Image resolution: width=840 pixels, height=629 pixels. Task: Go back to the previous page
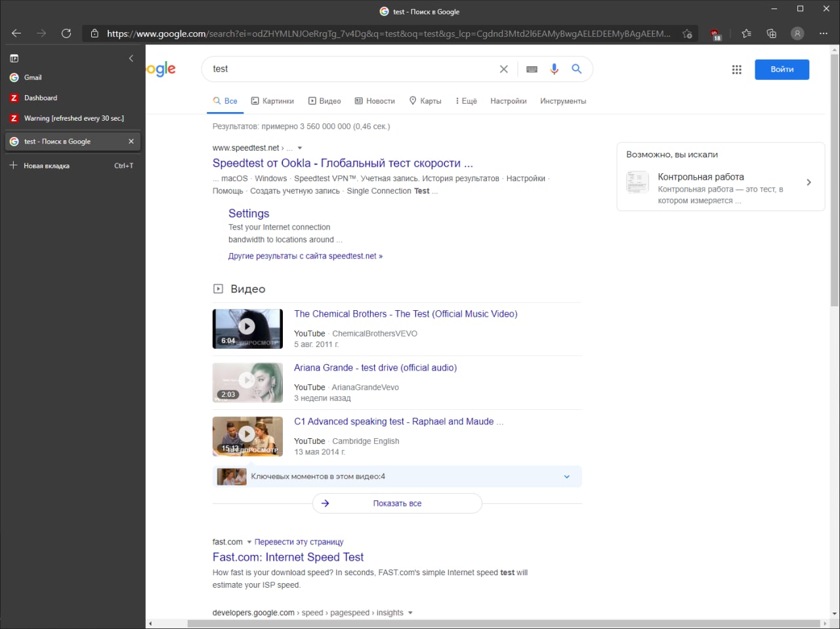tap(16, 33)
